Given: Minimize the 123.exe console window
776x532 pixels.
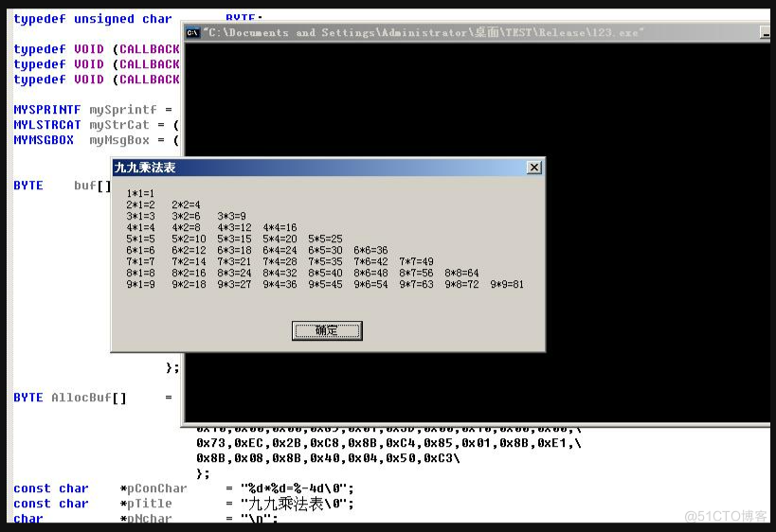Looking at the screenshot, I should point(766,32).
